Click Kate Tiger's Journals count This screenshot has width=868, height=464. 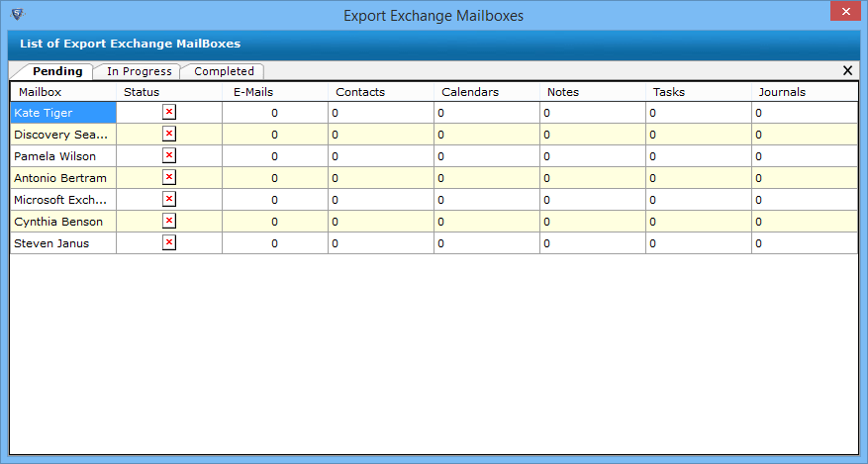coord(805,113)
